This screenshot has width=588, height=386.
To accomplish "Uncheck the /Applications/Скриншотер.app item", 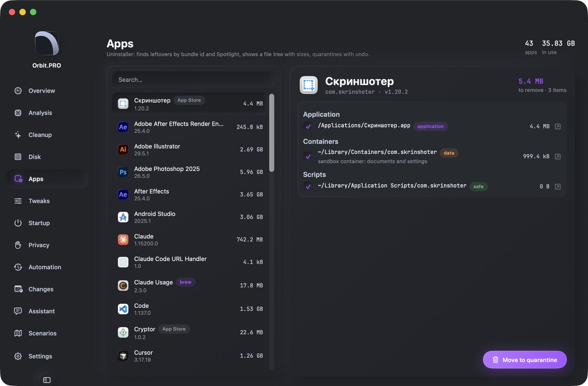I will click(308, 126).
